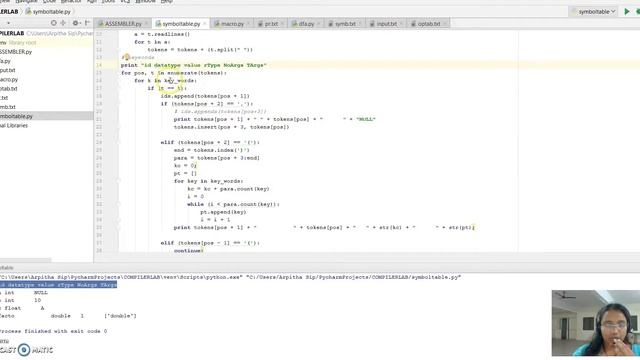Switch to the ASSEMBLER.py editor tab
The height and width of the screenshot is (360, 640).
click(x=123, y=24)
